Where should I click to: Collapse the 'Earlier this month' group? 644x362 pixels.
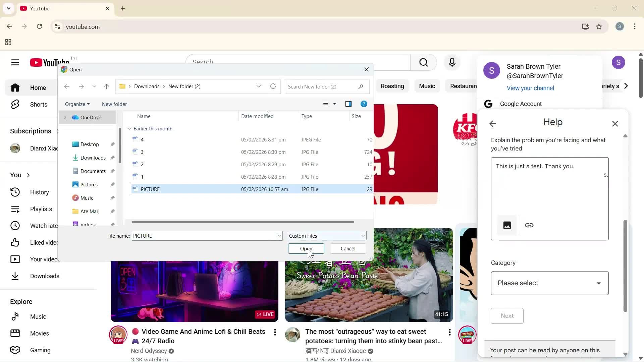(129, 128)
